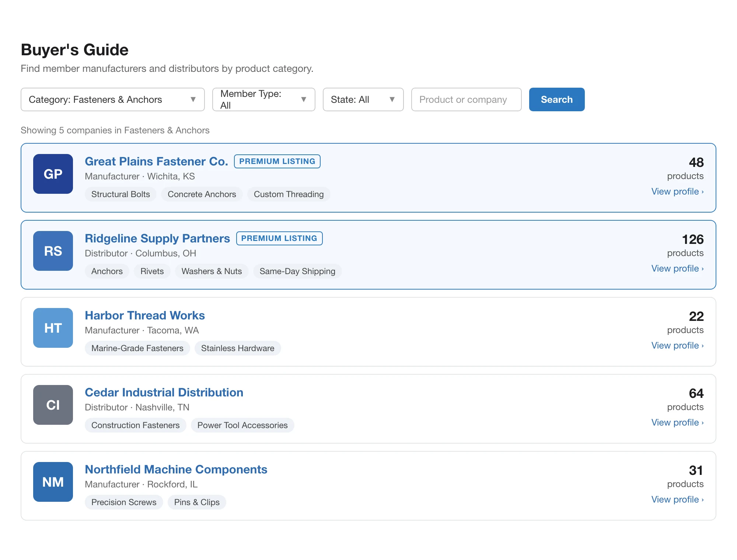The height and width of the screenshot is (560, 737).
Task: Click the Premium Listing badge on Great Plains
Action: click(277, 161)
